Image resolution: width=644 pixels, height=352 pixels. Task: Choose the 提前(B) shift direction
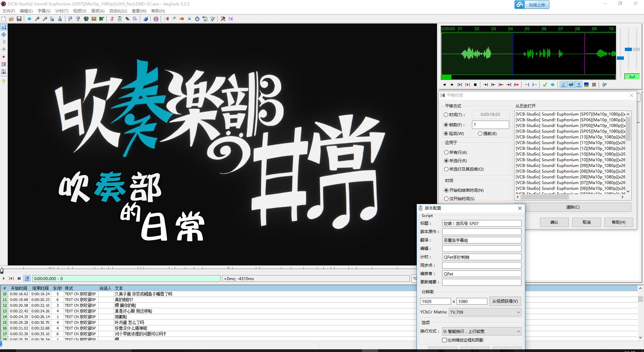[x=480, y=133]
